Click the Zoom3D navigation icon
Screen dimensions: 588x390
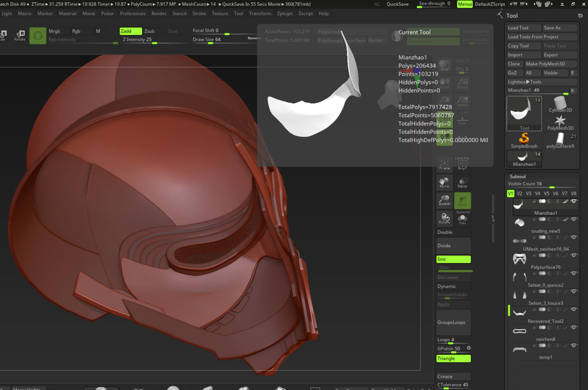445,200
